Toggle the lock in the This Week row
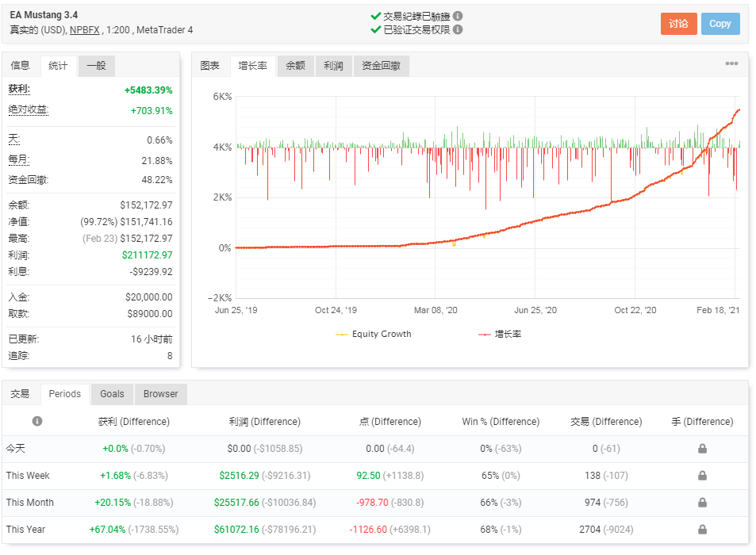The image size is (756, 555). coord(701,476)
